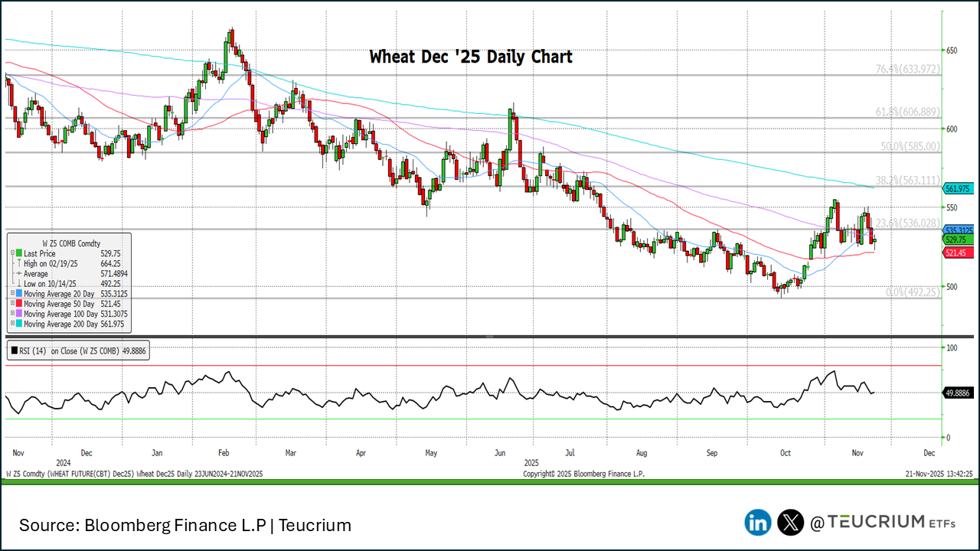Click the 61.8% (606.889) Fibonacci label

pyautogui.click(x=906, y=112)
